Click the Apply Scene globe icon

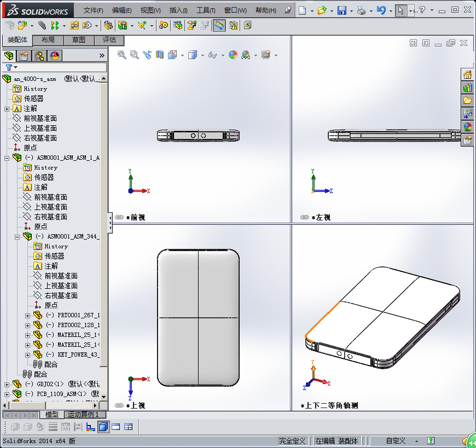coord(246,55)
